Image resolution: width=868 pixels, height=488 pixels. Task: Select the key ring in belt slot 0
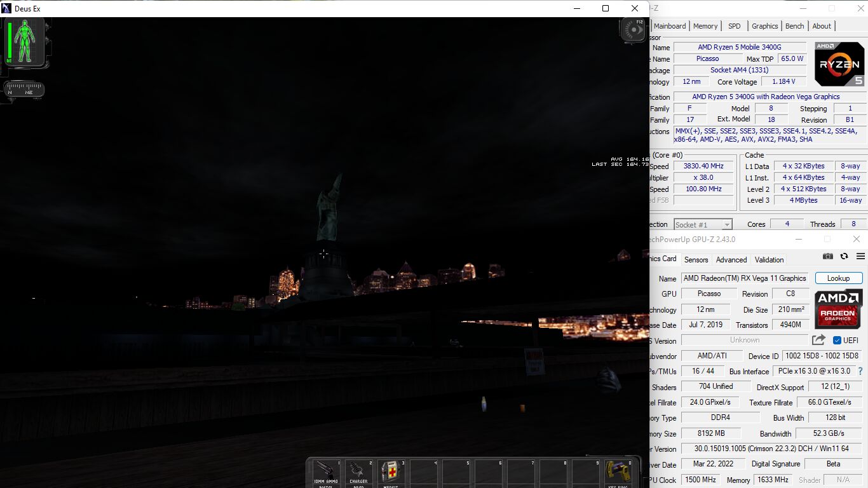pyautogui.click(x=618, y=473)
